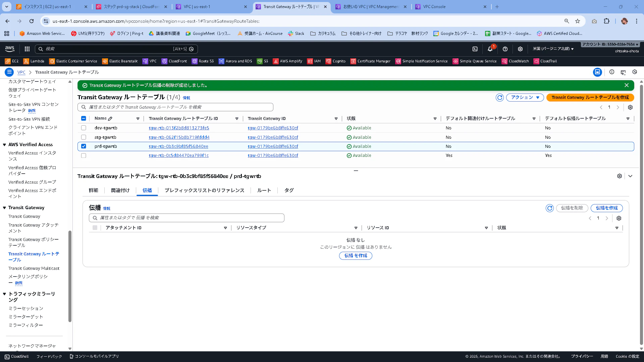Open the CloudTrail shortcut

[x=545, y=61]
